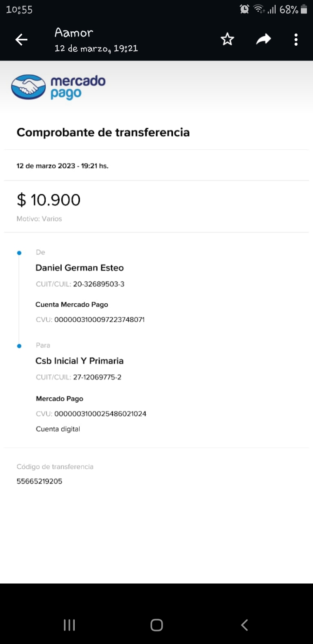
Task: Tap the Wi-Fi signal status icon
Action: (x=259, y=9)
